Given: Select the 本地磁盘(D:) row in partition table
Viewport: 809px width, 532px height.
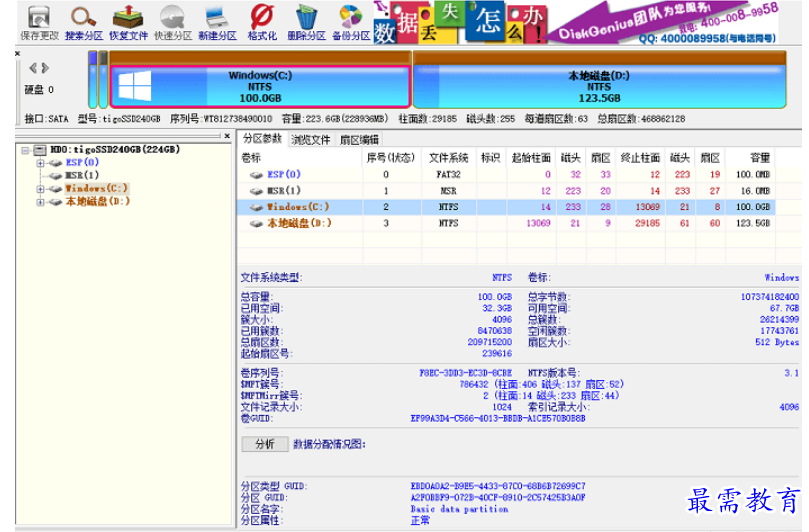Looking at the screenshot, I should [506, 223].
